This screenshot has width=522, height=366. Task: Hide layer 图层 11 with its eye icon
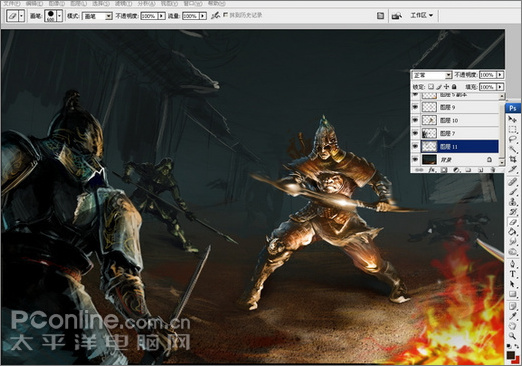[415, 146]
